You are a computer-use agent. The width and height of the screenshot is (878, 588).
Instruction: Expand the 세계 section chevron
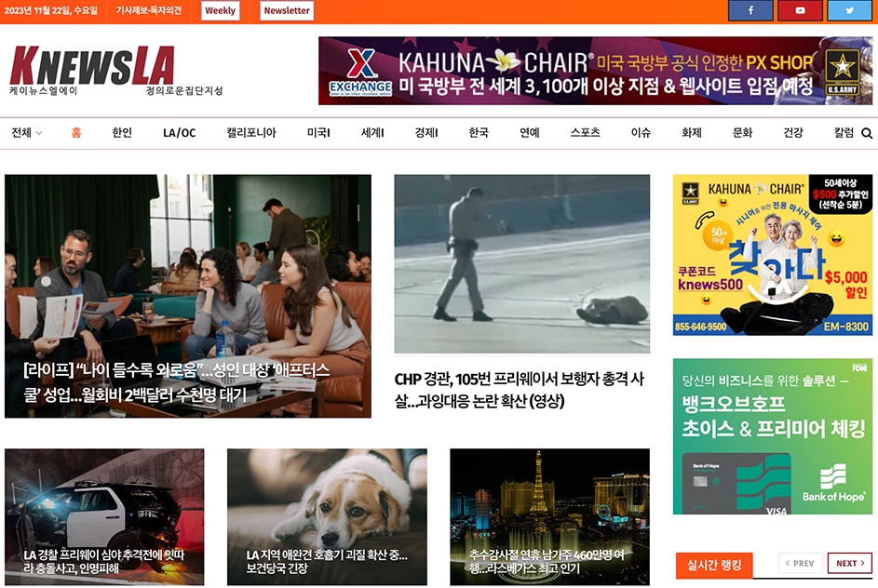(x=383, y=132)
